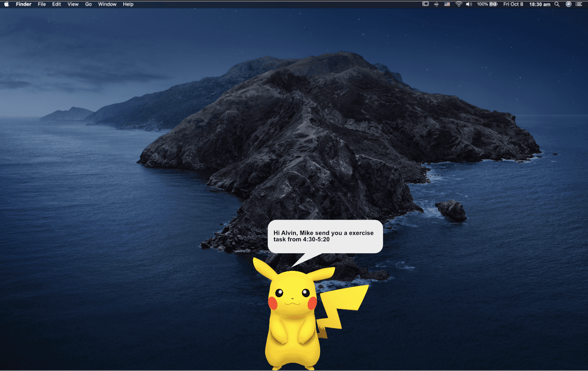Open the US flag input source menu
The image size is (588, 371).
point(447,4)
